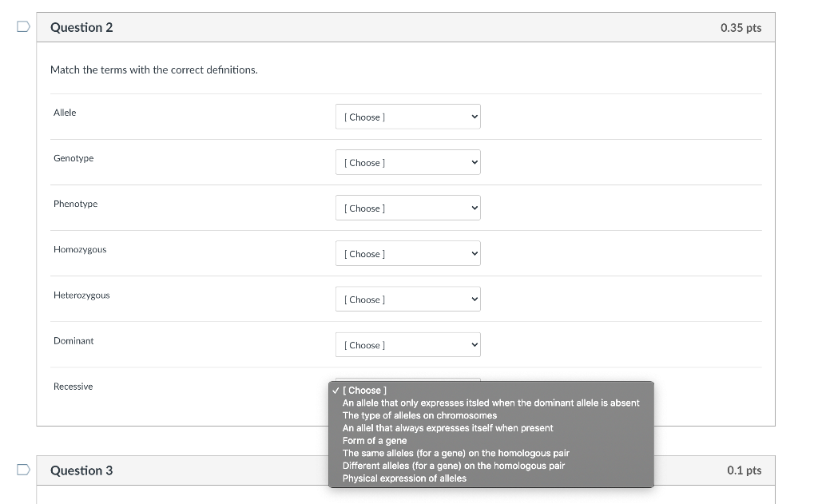This screenshot has height=504, width=818.
Task: Open the Homozygous definition dropdown
Action: [x=408, y=253]
